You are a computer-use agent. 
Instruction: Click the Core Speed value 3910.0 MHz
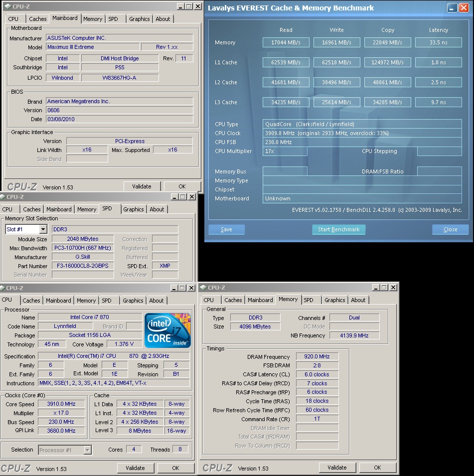click(61, 404)
